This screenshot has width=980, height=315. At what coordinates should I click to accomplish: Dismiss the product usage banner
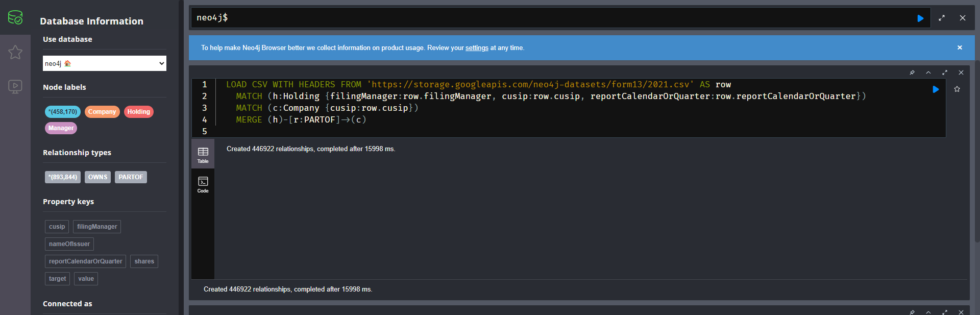(x=960, y=47)
